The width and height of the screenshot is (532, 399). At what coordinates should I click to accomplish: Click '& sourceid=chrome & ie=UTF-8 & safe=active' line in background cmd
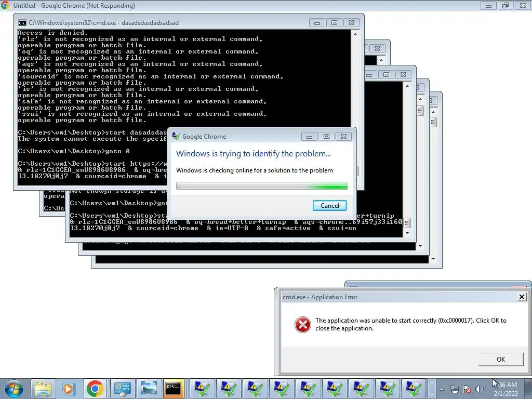[213, 229]
